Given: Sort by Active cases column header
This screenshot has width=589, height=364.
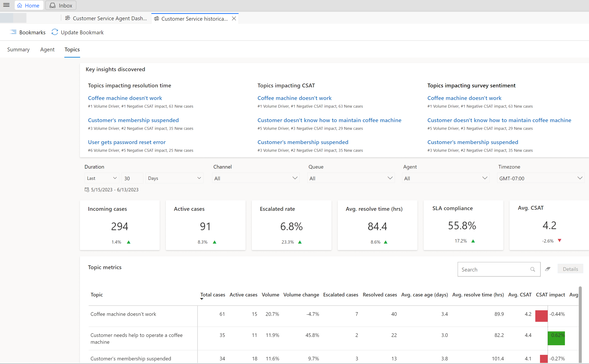Looking at the screenshot, I should [243, 295].
